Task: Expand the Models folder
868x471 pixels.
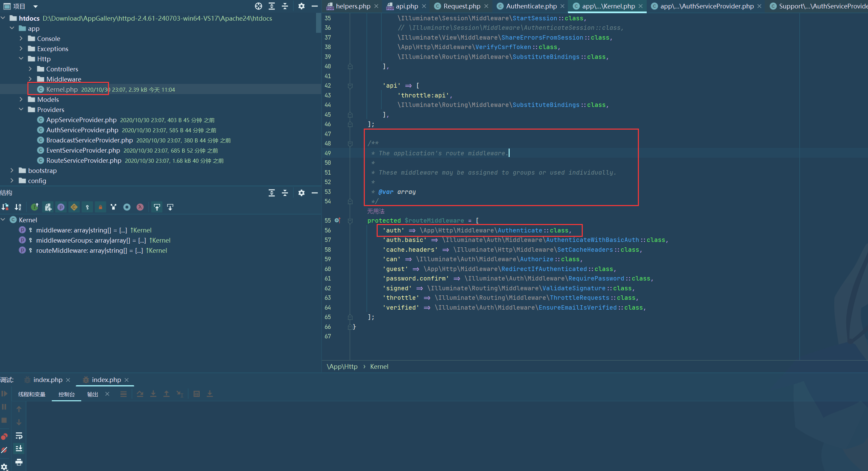Action: click(x=21, y=99)
